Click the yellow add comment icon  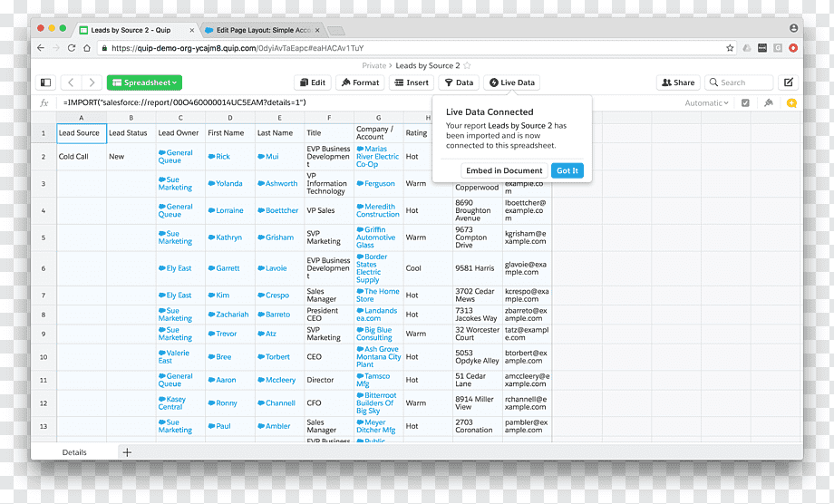[x=791, y=103]
